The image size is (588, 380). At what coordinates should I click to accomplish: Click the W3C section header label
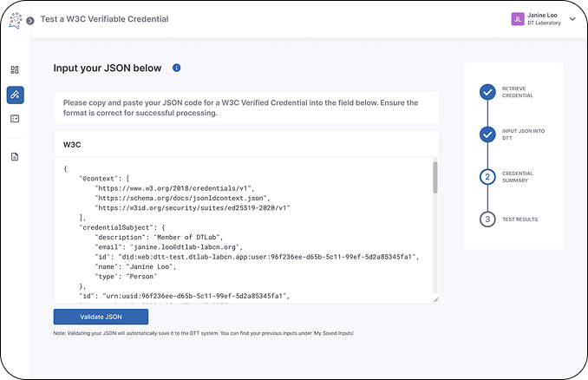(x=73, y=143)
